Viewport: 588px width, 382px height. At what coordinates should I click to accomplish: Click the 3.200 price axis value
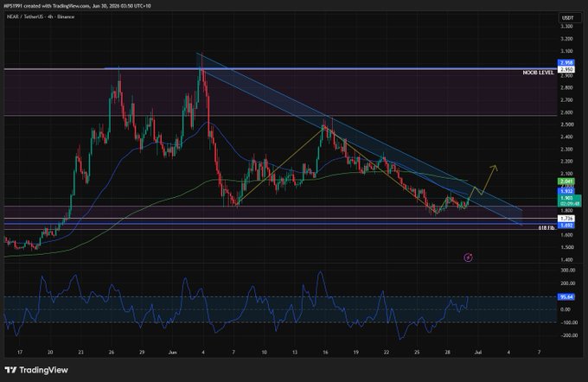point(566,39)
